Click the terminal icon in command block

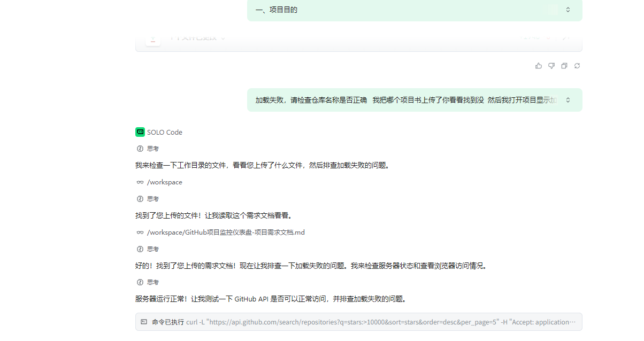(144, 322)
